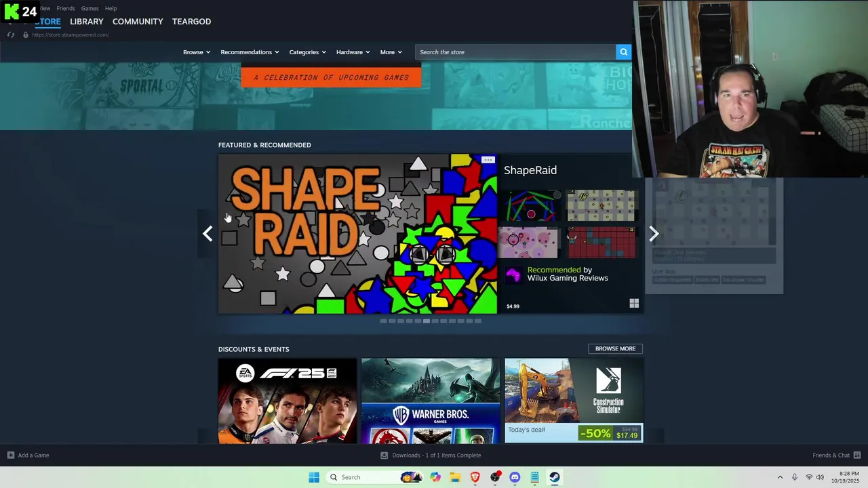
Task: Click the Windows platform icon on ShapeRaid
Action: click(x=634, y=304)
